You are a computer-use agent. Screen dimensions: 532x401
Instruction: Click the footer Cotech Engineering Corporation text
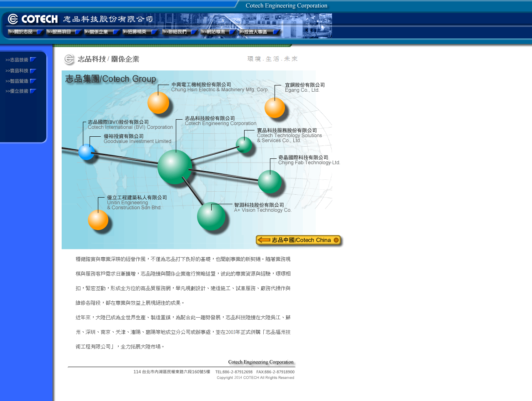[x=261, y=362]
